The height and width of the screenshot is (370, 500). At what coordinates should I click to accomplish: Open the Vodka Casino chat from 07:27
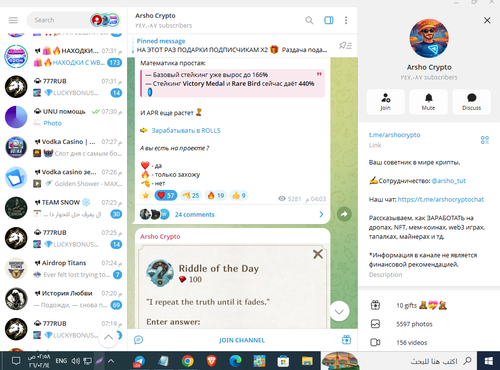point(63,148)
